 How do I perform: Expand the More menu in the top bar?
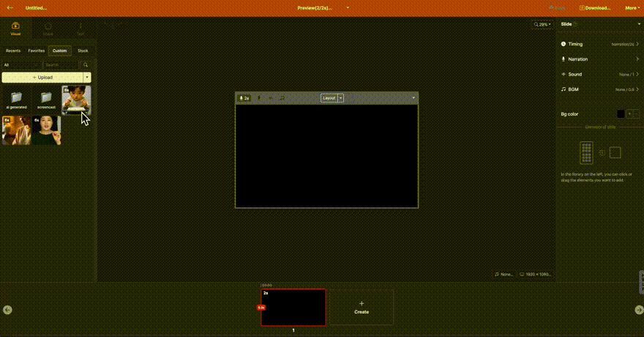coord(632,8)
